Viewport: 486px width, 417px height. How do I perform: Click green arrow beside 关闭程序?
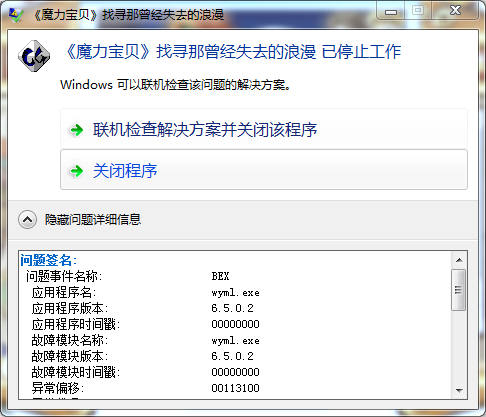click(77, 171)
